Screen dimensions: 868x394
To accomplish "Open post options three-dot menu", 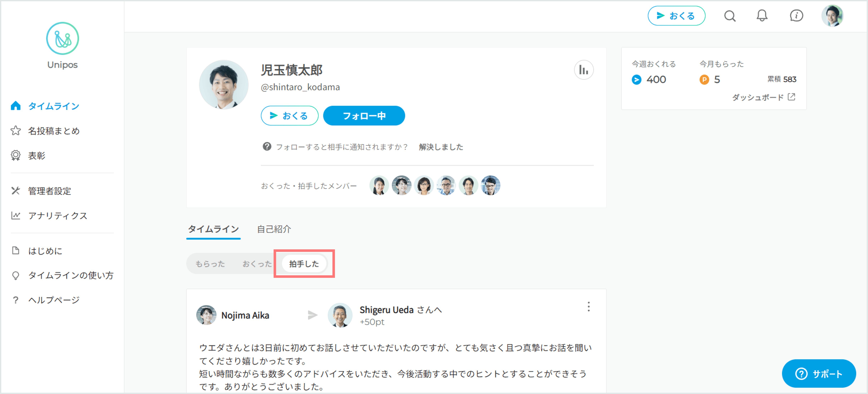I will [589, 307].
